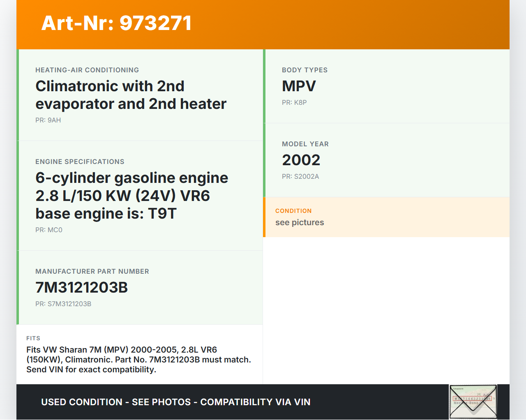This screenshot has height=420, width=526.
Task: Click the VIN envelope icon
Action: 473,402
